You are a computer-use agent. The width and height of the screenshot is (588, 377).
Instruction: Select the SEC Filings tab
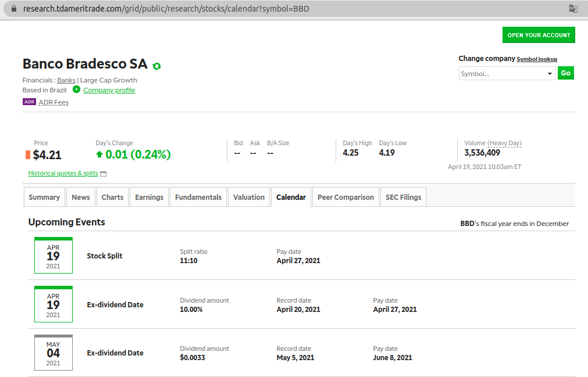pyautogui.click(x=403, y=197)
